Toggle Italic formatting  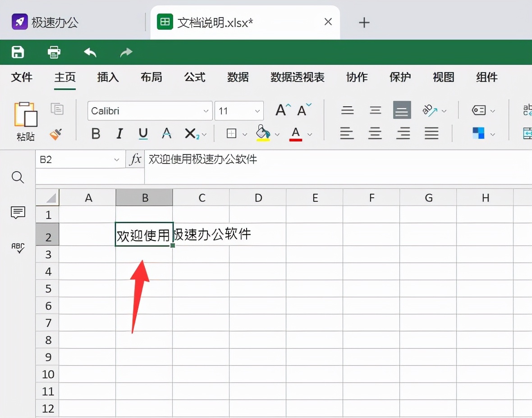pos(119,134)
